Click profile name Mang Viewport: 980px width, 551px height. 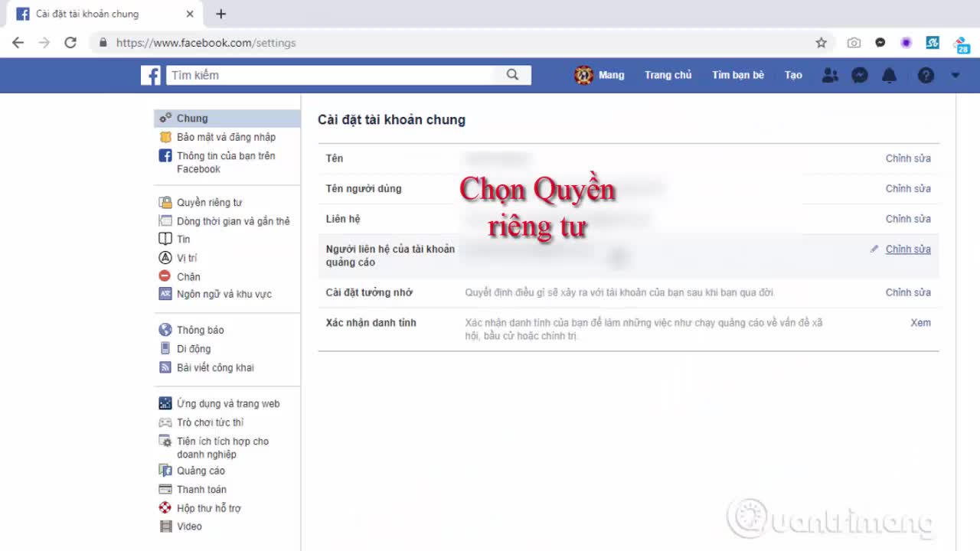611,75
